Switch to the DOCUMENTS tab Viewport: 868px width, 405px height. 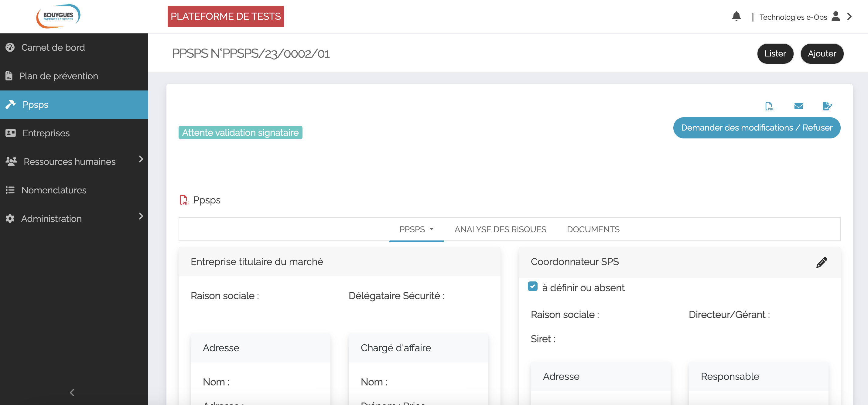tap(593, 229)
